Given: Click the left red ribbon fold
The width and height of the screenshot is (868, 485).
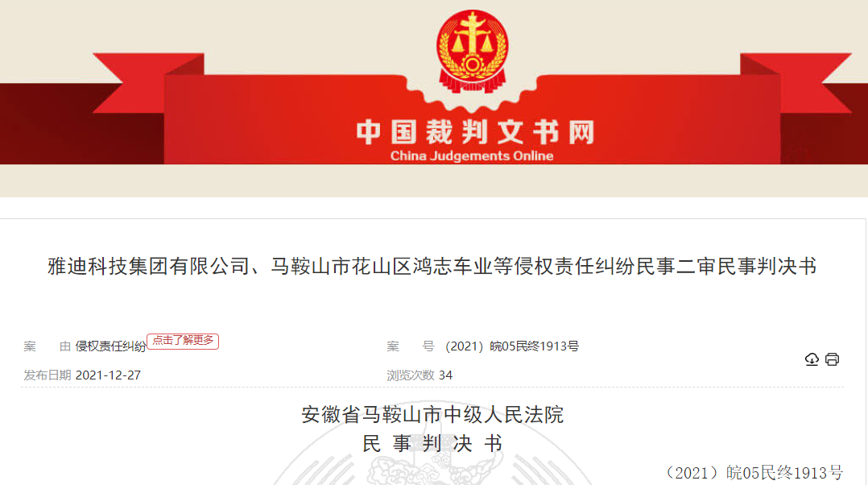Looking at the screenshot, I should [x=148, y=82].
